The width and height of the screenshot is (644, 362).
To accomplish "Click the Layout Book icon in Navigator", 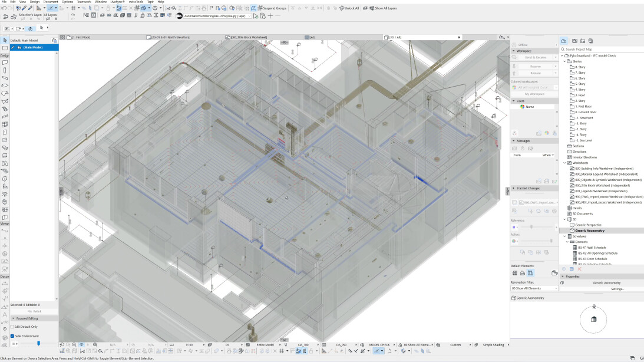I will tap(582, 41).
